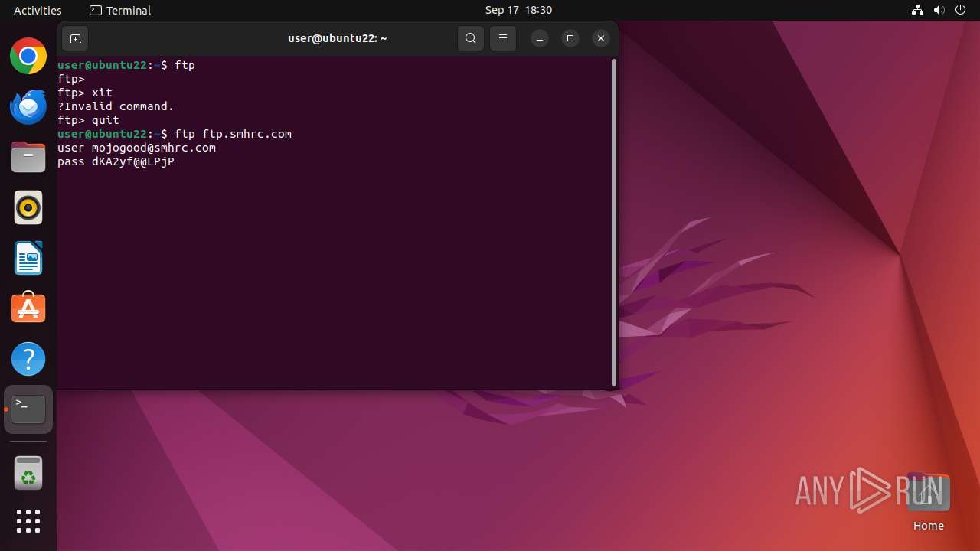Click the 'ftp> quit' line
Image resolution: width=980 pixels, height=551 pixels.
[x=88, y=120]
